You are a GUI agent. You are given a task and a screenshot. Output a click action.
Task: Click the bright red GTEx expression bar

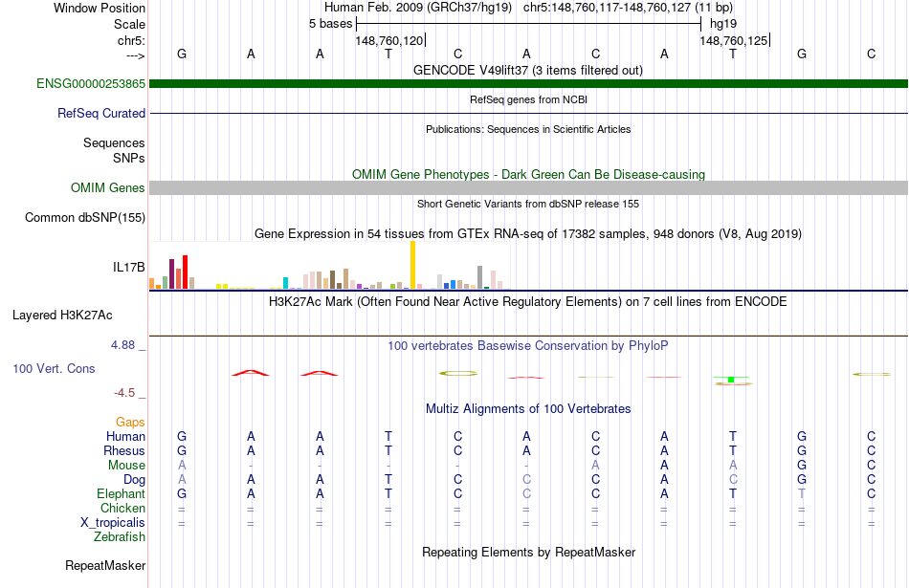(x=185, y=272)
